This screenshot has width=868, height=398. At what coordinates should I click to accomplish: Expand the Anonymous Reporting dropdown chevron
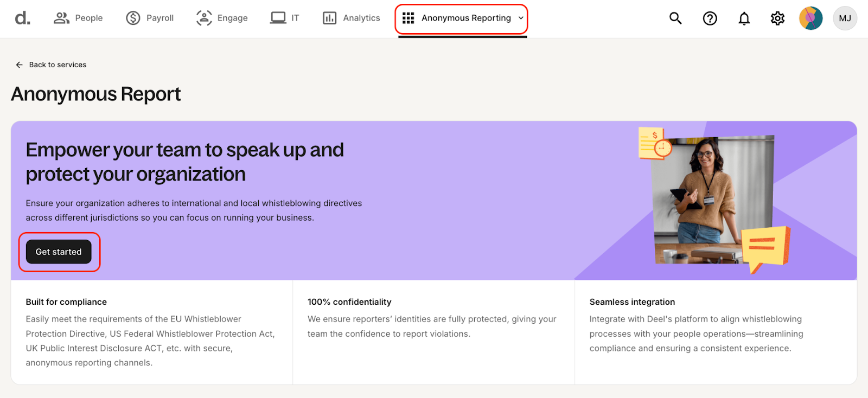521,18
